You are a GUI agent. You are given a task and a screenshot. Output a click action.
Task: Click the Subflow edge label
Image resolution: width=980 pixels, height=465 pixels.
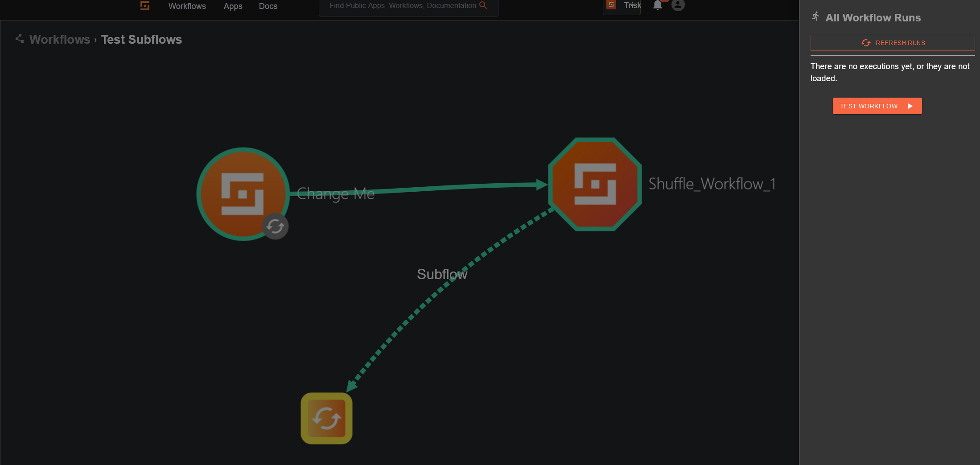coord(441,274)
